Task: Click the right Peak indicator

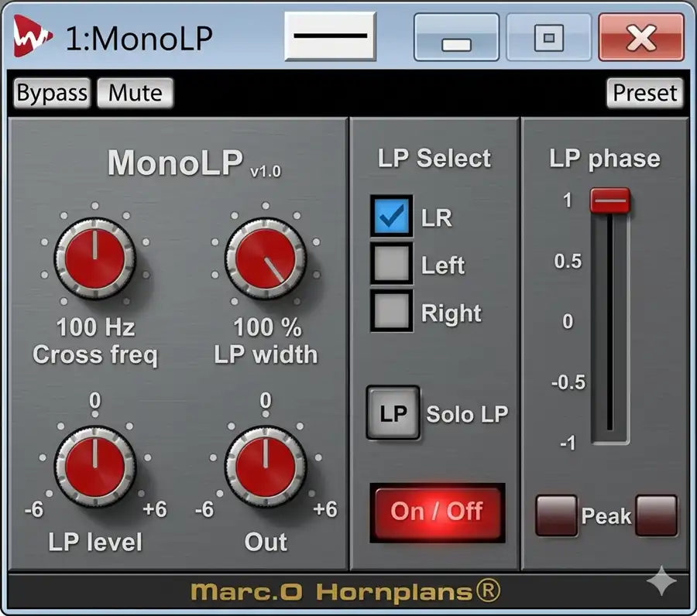Action: pyautogui.click(x=657, y=515)
